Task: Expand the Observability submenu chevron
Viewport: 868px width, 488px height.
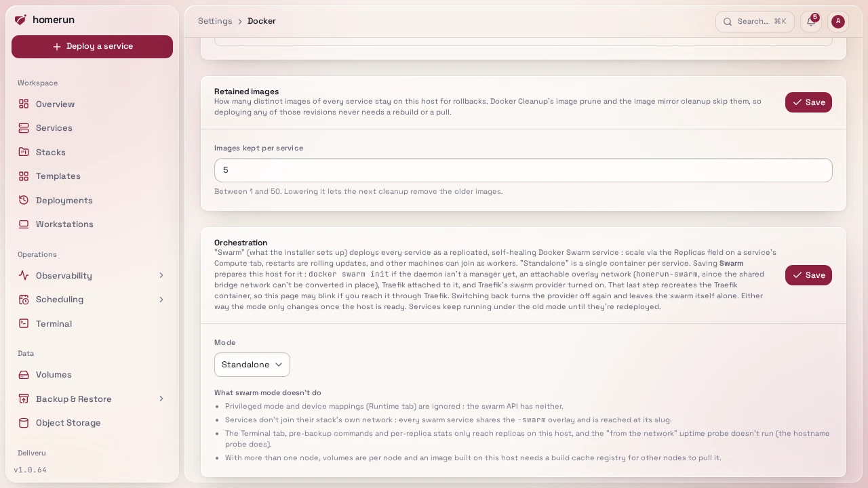Action: (x=161, y=275)
